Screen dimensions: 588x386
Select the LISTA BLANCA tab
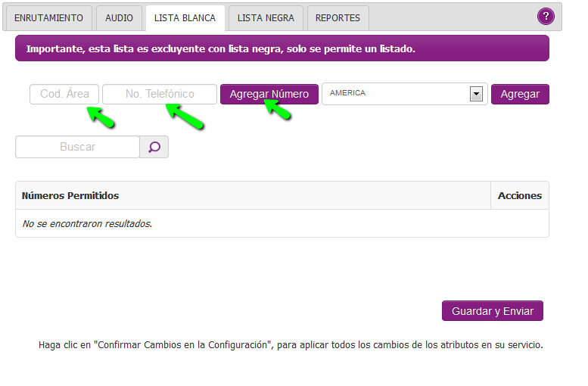coord(185,18)
